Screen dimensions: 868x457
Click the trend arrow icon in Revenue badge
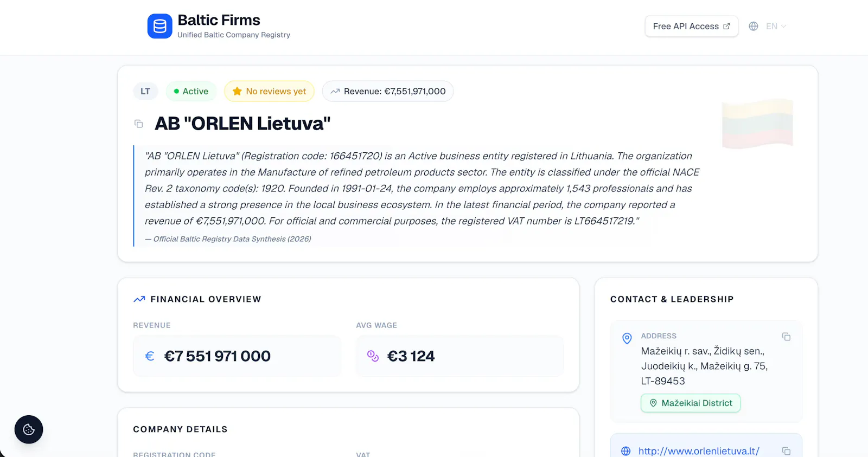(x=335, y=91)
